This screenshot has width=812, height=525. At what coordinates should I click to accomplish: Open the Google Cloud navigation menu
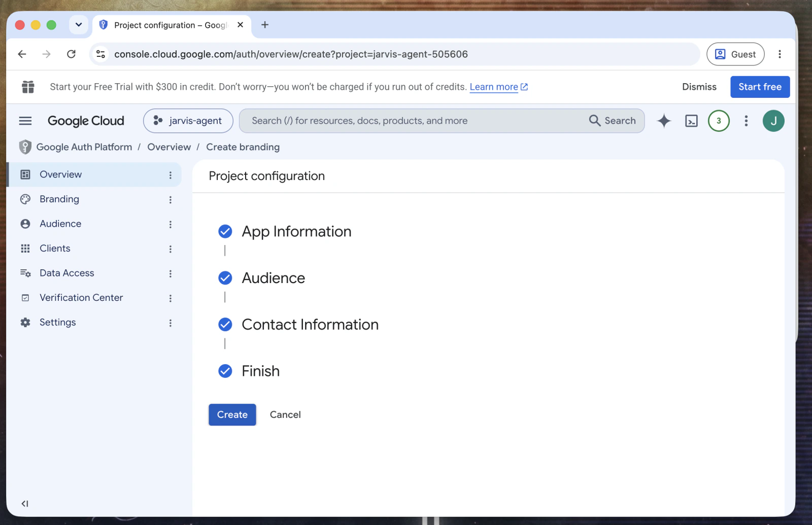(25, 121)
